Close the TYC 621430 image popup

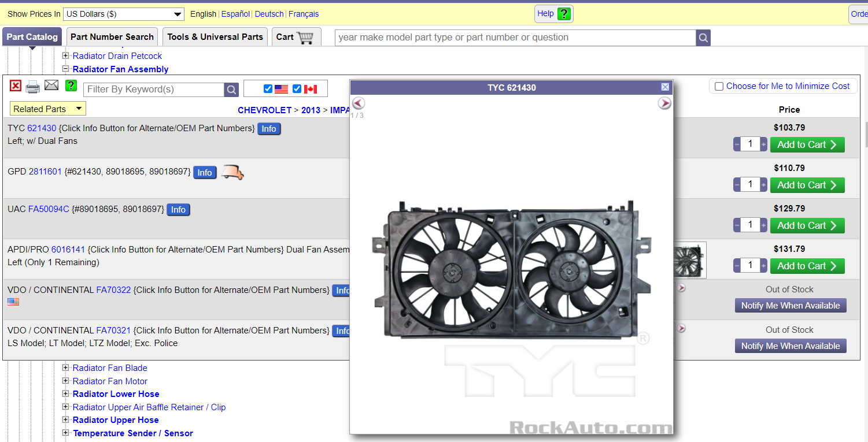[665, 87]
